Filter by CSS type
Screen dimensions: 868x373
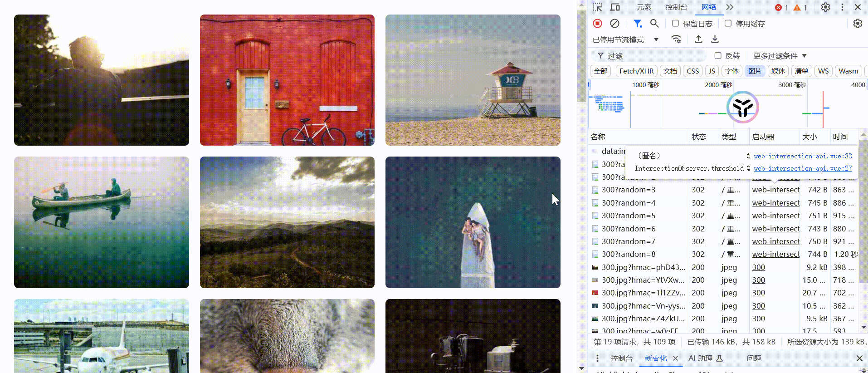point(692,71)
